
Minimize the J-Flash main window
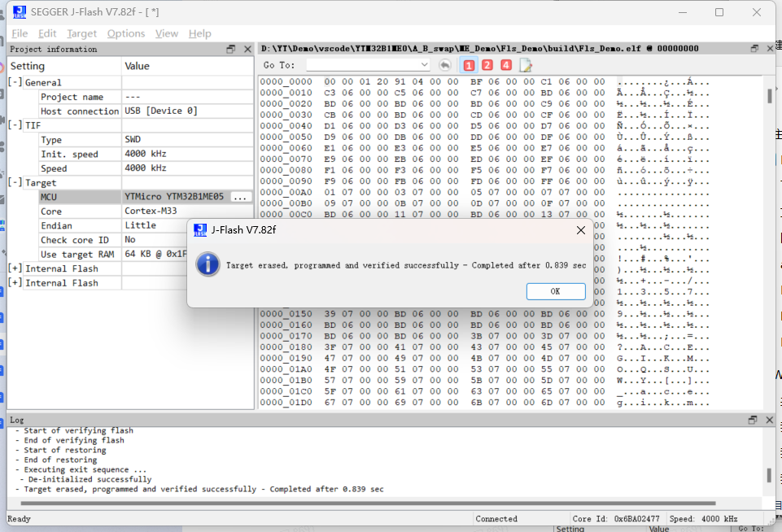[x=683, y=12]
